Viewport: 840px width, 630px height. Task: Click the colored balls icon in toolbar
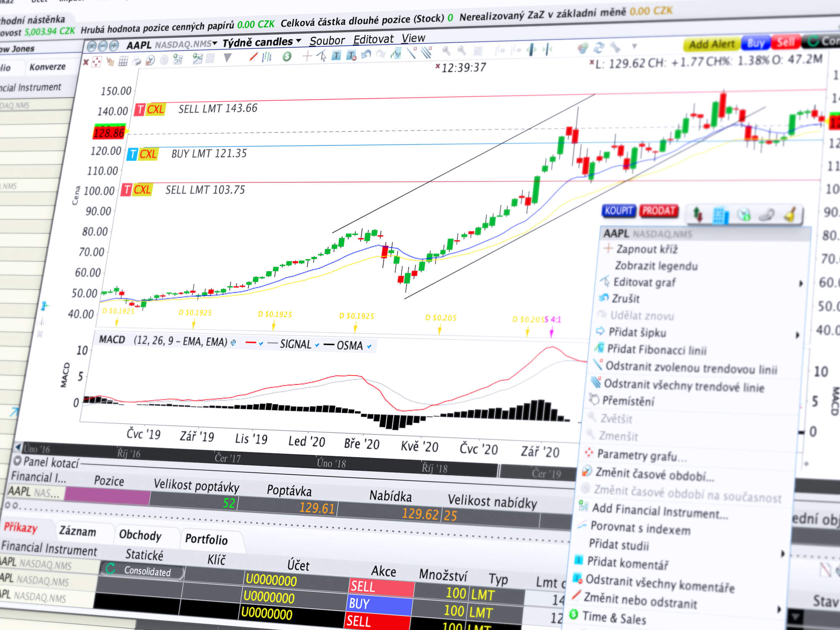(x=583, y=48)
